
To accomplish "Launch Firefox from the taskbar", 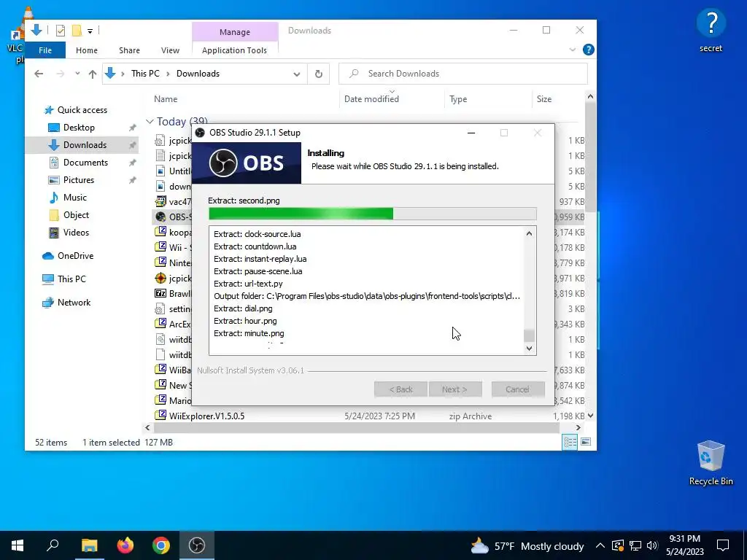I will [x=125, y=545].
